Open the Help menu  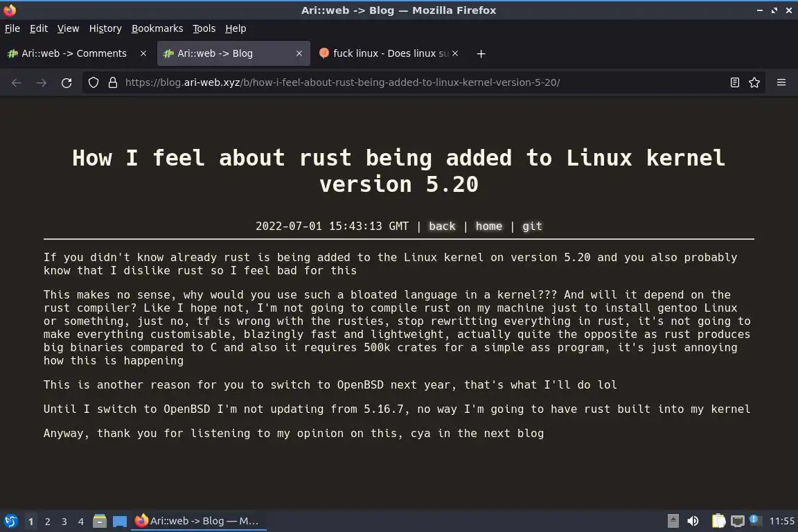236,28
